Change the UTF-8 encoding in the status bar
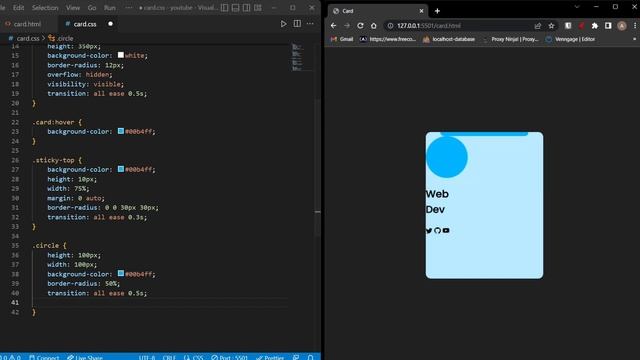 (x=147, y=357)
